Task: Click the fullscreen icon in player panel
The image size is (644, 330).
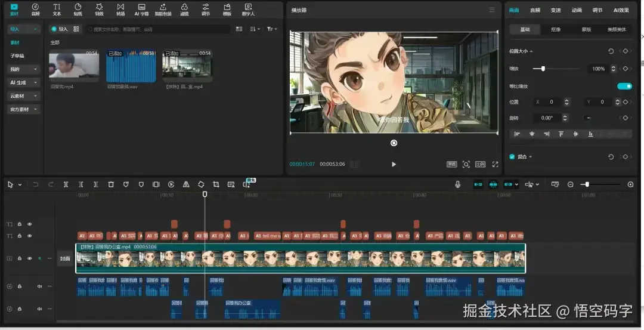Action: pyautogui.click(x=496, y=164)
